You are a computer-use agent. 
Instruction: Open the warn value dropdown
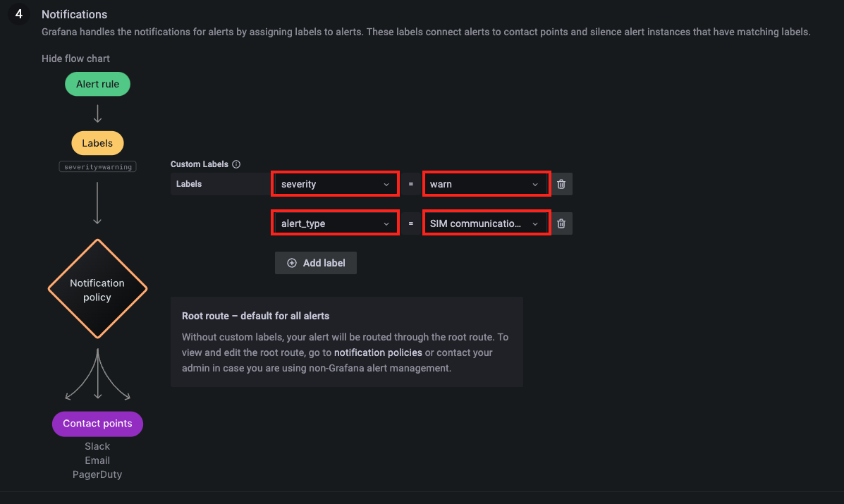tap(487, 184)
